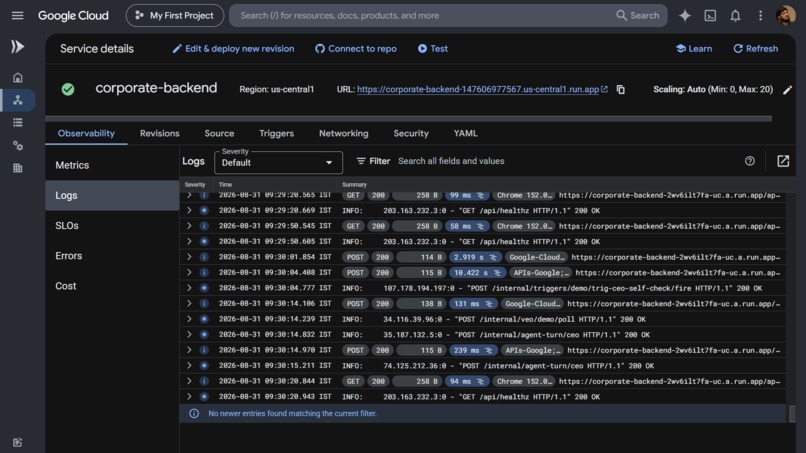Click the 2.919 s latency chip
The height and width of the screenshot is (453, 806).
pos(475,257)
